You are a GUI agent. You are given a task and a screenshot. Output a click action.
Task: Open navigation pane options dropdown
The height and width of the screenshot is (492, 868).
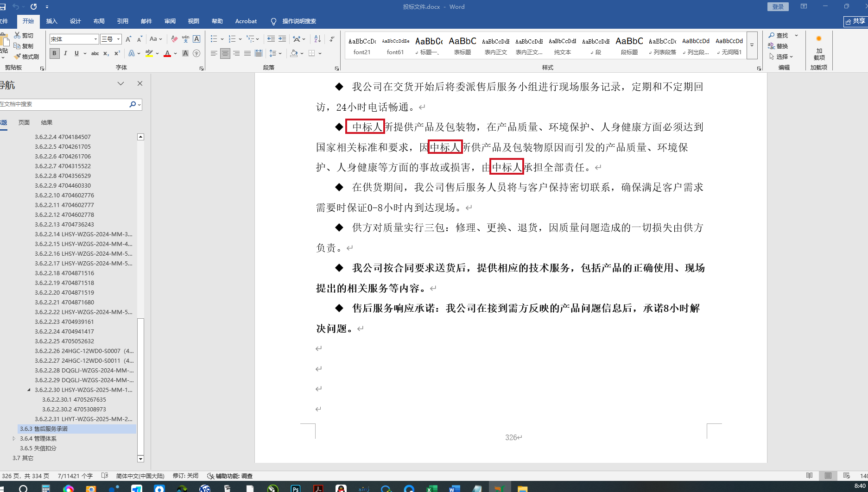pyautogui.click(x=120, y=84)
